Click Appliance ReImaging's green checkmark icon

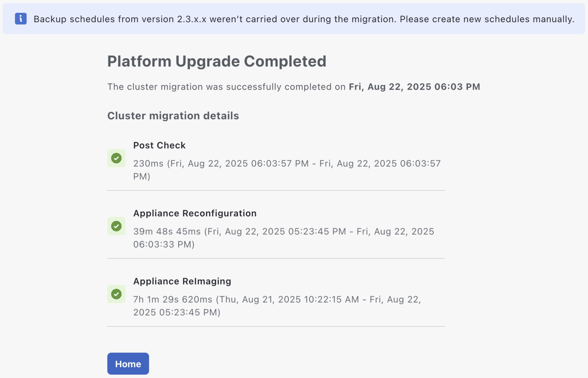[x=116, y=294]
